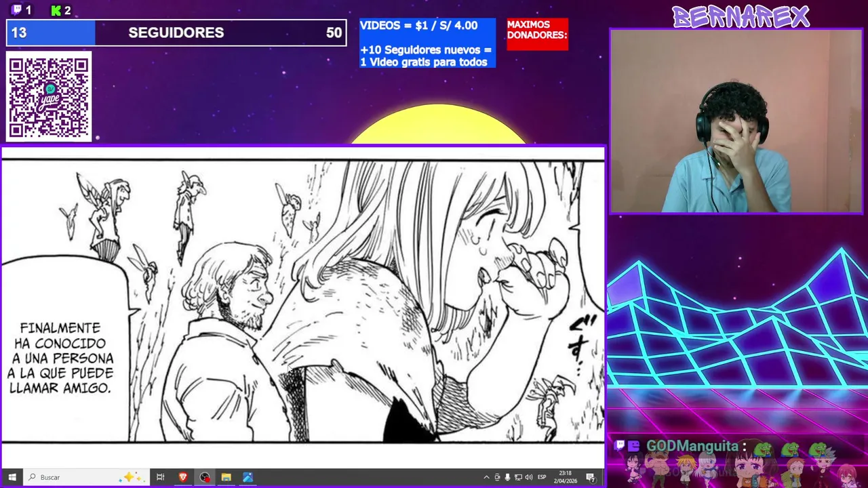Click the Buscar taskbar search box
Viewport: 868px width, 488px height.
(x=85, y=477)
